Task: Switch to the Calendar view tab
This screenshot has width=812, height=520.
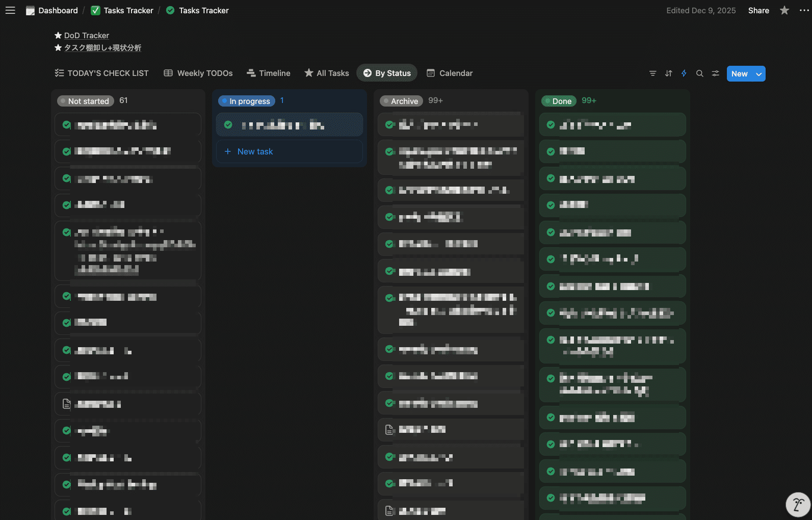Action: point(450,73)
